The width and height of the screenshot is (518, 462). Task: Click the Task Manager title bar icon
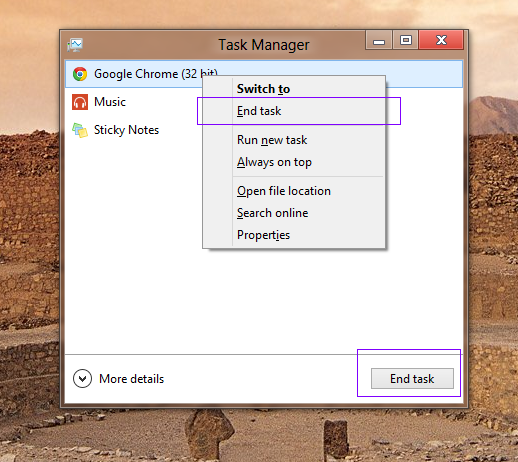click(x=75, y=45)
